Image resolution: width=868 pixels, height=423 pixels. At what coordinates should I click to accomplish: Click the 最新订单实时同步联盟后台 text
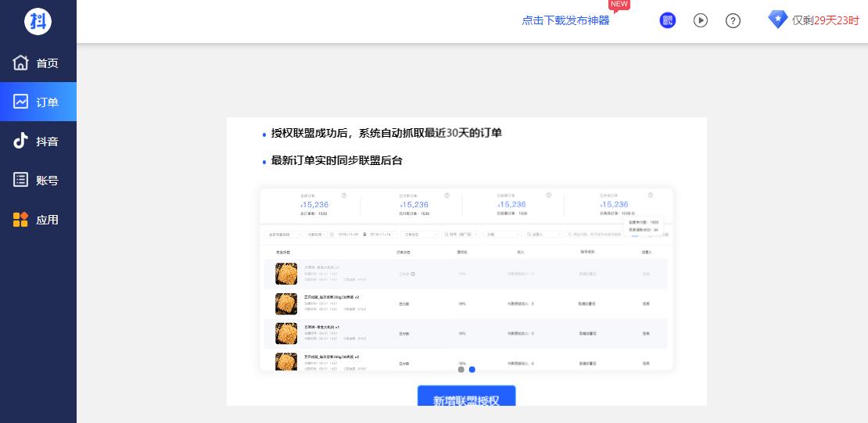coord(336,161)
